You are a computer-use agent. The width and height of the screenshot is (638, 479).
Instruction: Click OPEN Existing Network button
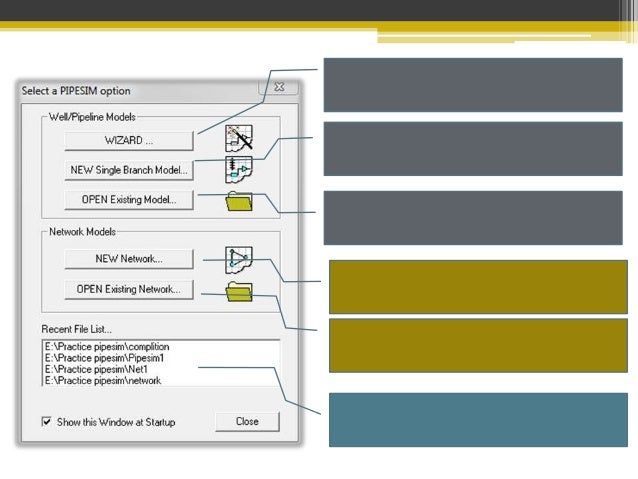coord(129,289)
